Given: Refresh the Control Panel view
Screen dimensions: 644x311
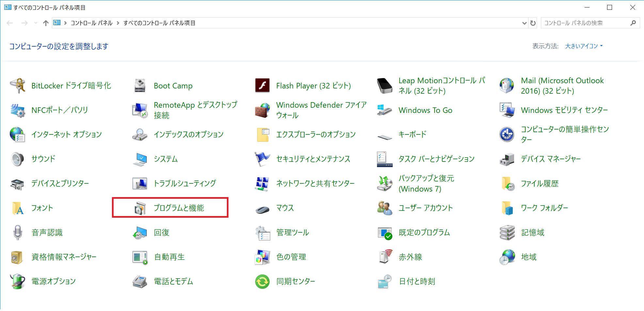Looking at the screenshot, I should click(533, 23).
